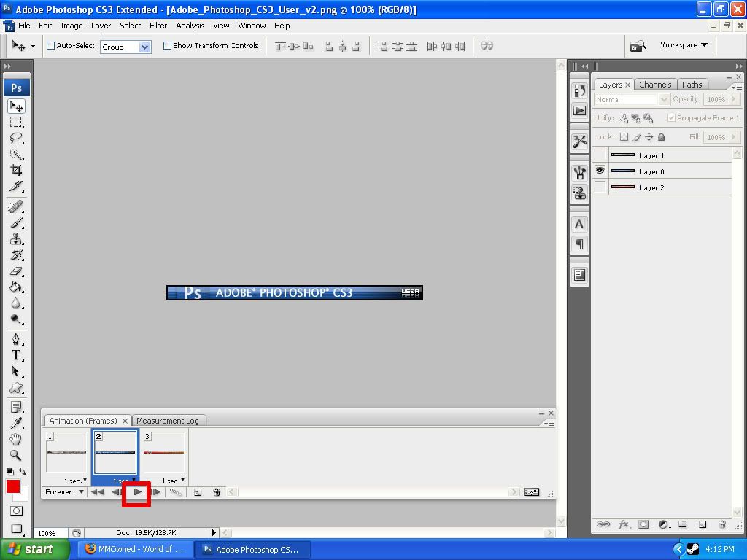Toggle Propagate Frame 1 checkbox
This screenshot has height=560, width=747.
click(671, 117)
